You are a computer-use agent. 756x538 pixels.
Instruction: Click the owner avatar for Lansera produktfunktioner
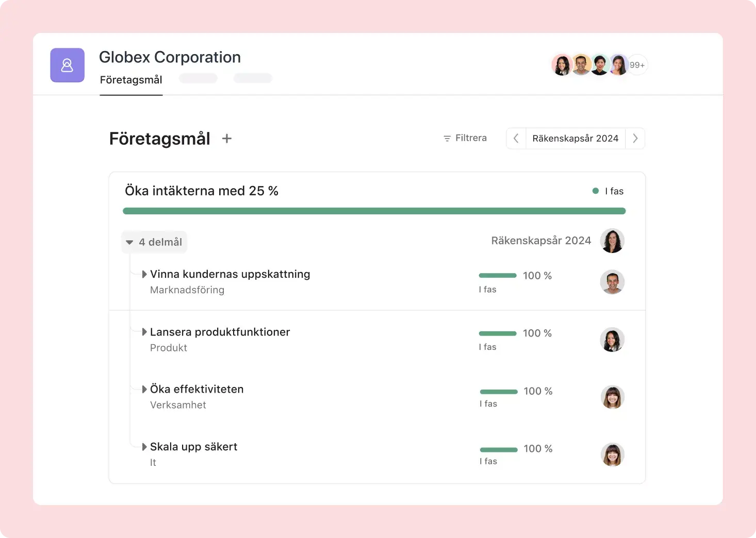pos(612,340)
